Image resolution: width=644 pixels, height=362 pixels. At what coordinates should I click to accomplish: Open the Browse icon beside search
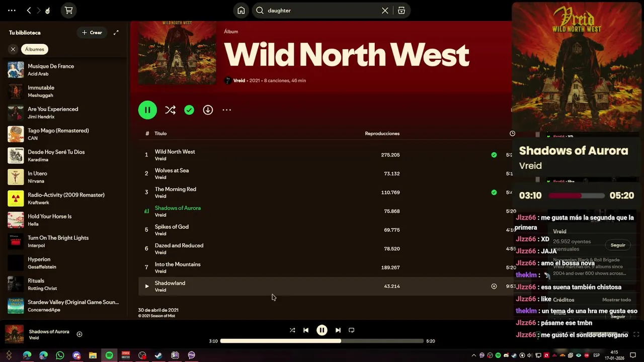pos(401,11)
